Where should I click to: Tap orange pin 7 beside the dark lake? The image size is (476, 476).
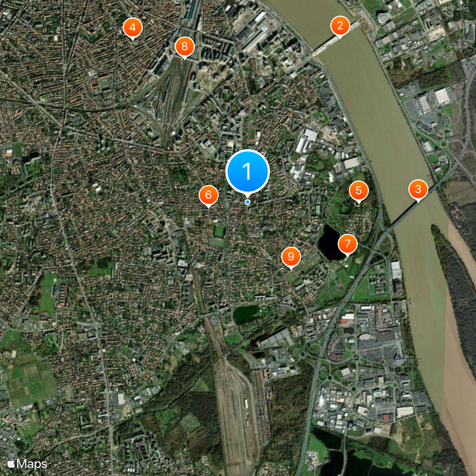[x=347, y=244]
